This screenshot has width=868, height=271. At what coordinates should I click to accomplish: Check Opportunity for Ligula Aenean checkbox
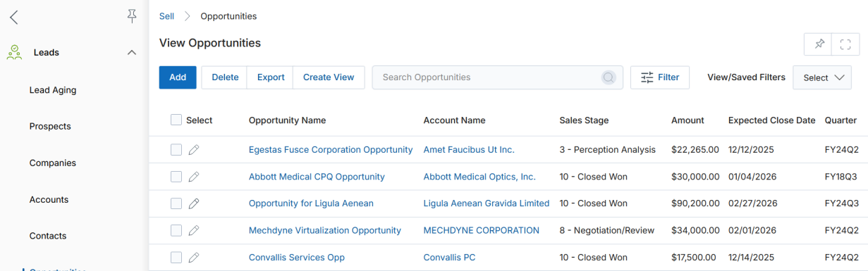(x=176, y=203)
